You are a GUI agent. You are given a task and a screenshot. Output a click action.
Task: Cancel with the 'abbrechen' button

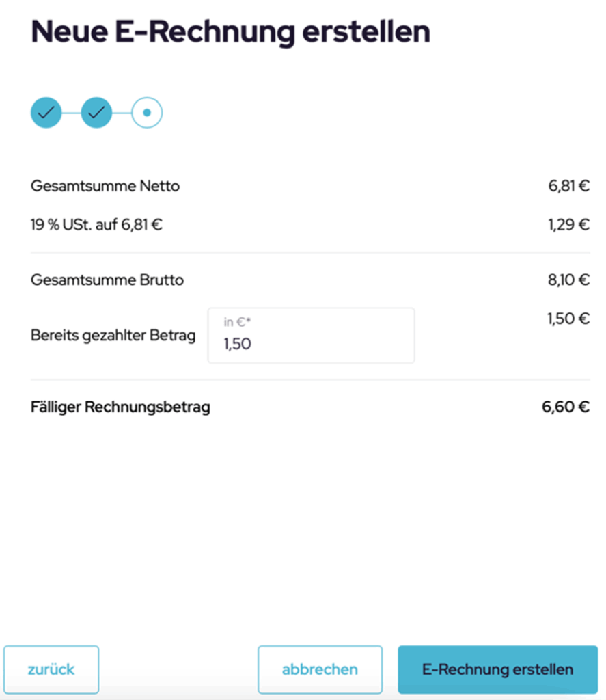(320, 669)
